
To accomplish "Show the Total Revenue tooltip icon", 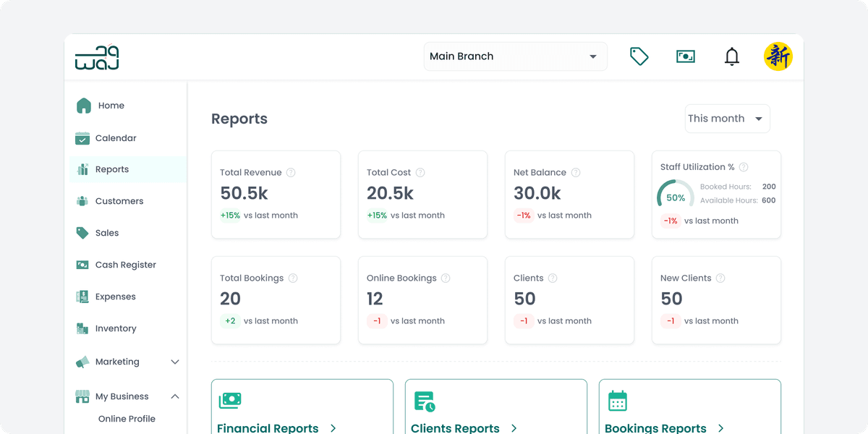I will coord(291,172).
